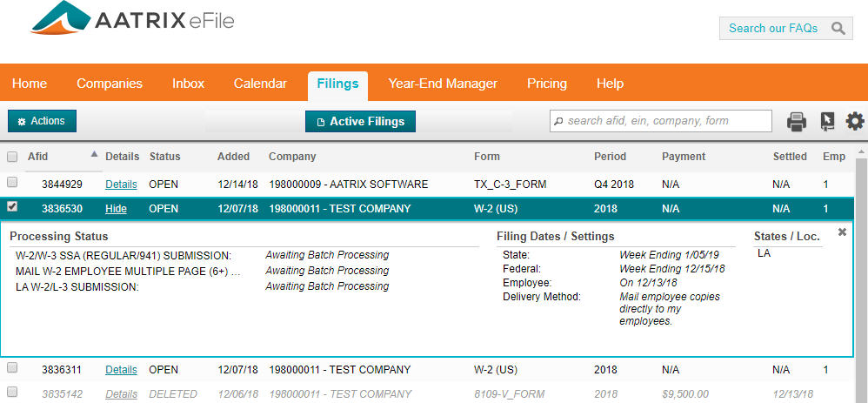Image resolution: width=868 pixels, height=403 pixels.
Task: Click the printer icon
Action: 797,122
